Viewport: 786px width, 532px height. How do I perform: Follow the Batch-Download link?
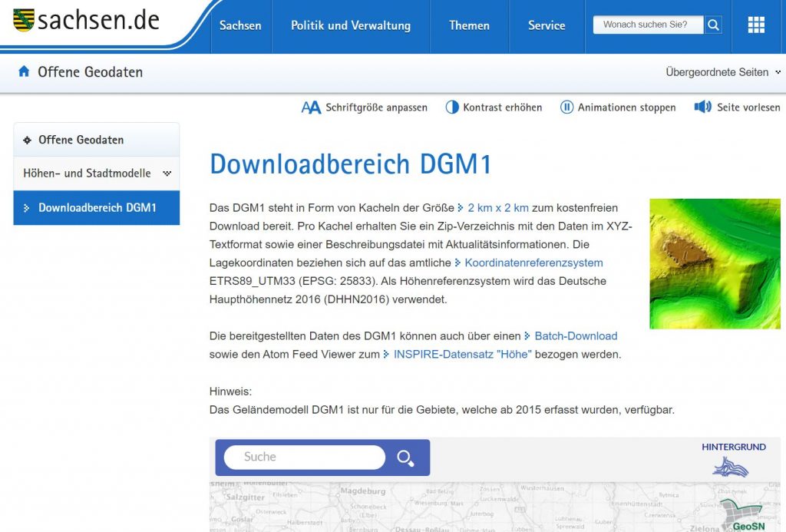click(x=576, y=336)
